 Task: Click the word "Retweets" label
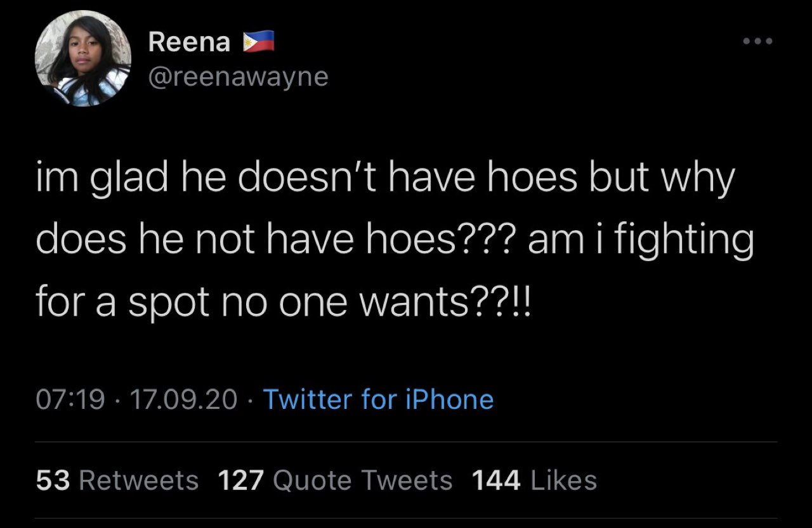pos(138,480)
